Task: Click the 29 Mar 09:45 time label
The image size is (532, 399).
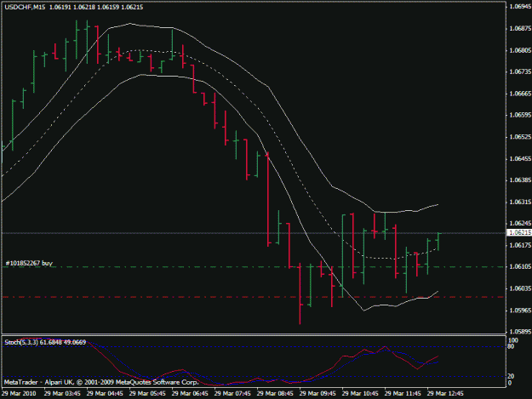Action: coord(317,394)
